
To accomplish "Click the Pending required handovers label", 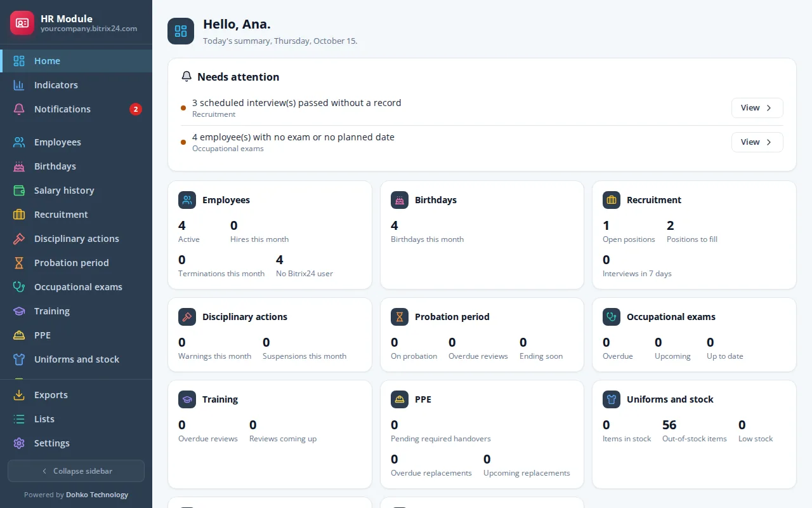I will click(x=441, y=439).
